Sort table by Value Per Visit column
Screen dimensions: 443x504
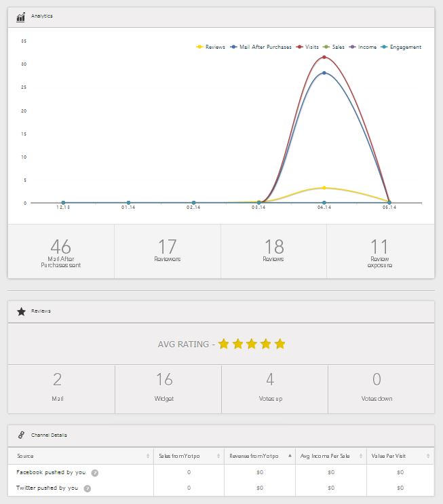pyautogui.click(x=400, y=456)
